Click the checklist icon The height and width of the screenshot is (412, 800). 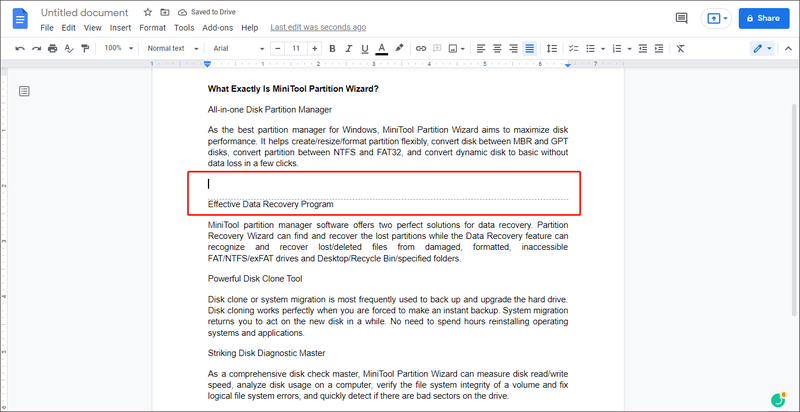(x=573, y=48)
